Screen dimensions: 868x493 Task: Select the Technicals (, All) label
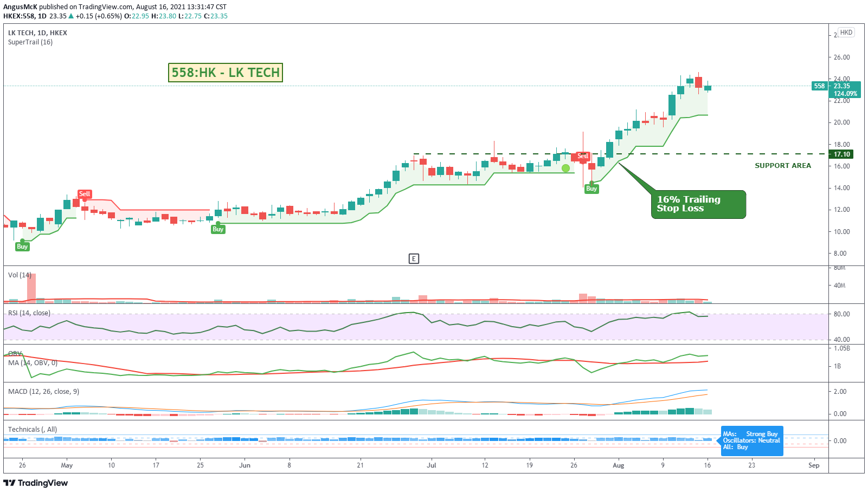[x=33, y=430]
